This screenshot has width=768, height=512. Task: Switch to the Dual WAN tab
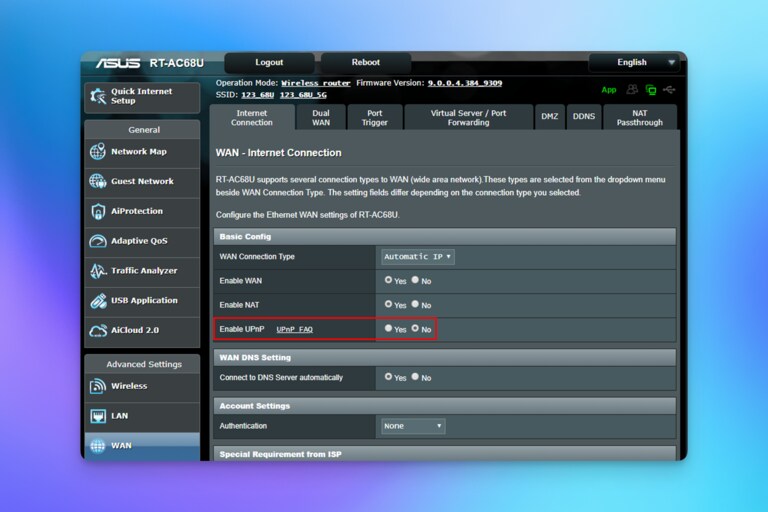(x=321, y=118)
